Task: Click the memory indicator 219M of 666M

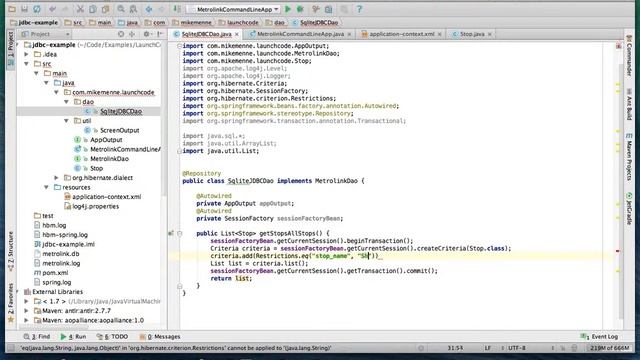Action: [x=609, y=348]
